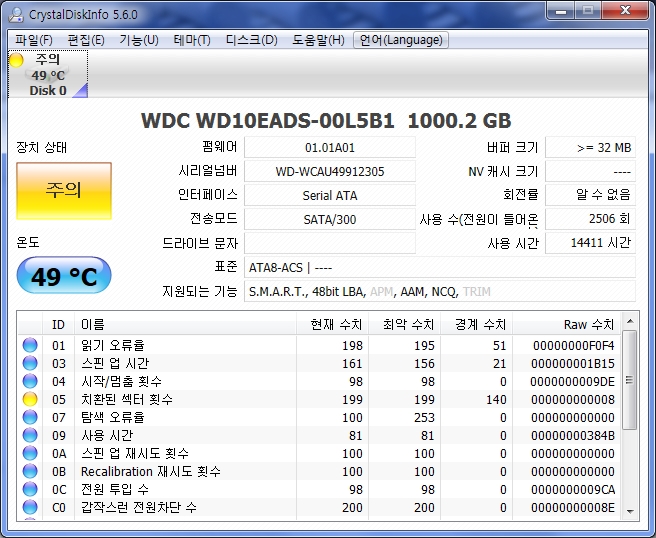656x538 pixels.
Task: Click the CrystalDiskInfo title bar app icon
Action: pos(16,14)
